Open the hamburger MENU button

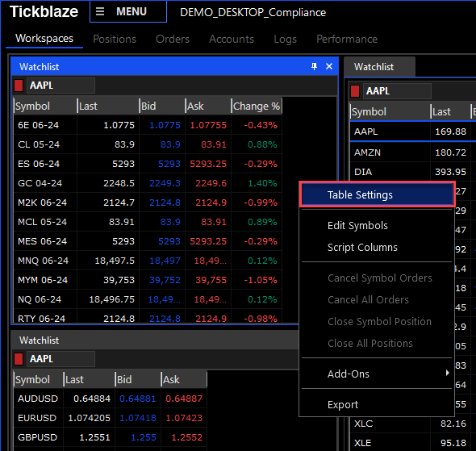click(x=128, y=12)
